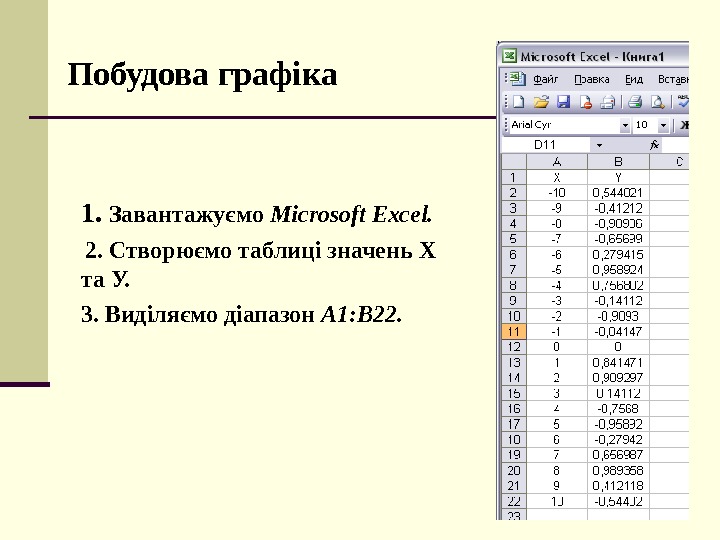Click the Print Preview magnifier icon
720x540 pixels.
tap(658, 101)
